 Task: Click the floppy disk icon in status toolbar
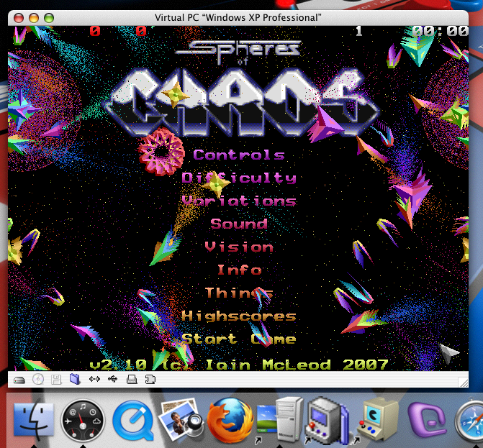tap(56, 380)
